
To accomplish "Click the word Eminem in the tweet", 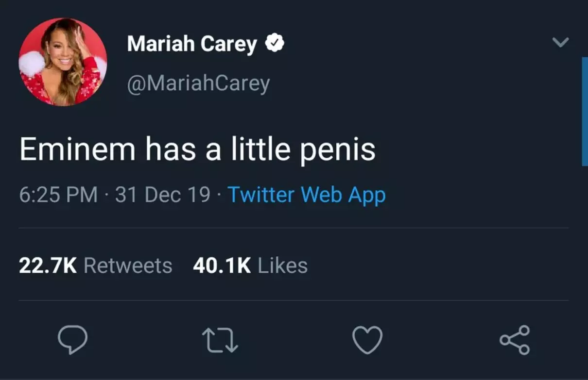I will tap(77, 149).
